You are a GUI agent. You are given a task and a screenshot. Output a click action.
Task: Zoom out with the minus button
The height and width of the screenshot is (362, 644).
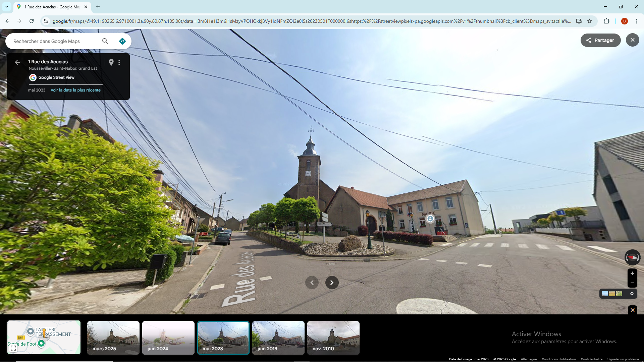point(632,283)
